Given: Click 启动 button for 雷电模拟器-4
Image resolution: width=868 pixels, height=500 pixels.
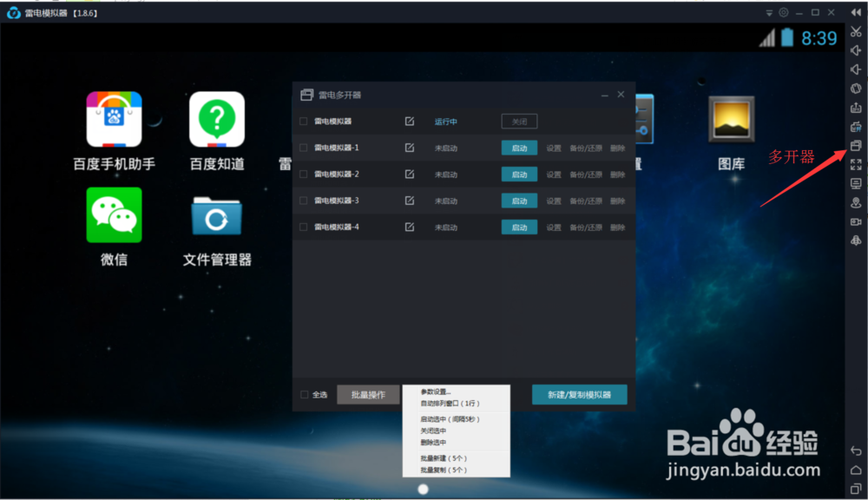Looking at the screenshot, I should click(x=519, y=227).
